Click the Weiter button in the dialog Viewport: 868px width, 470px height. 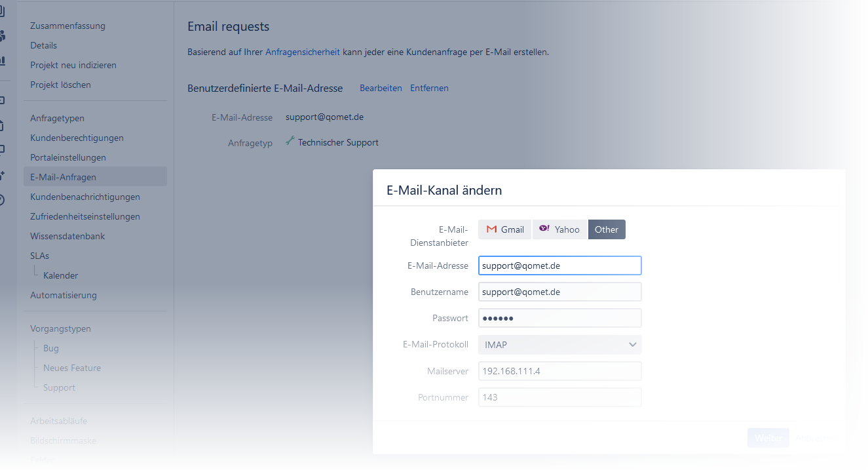(768, 438)
